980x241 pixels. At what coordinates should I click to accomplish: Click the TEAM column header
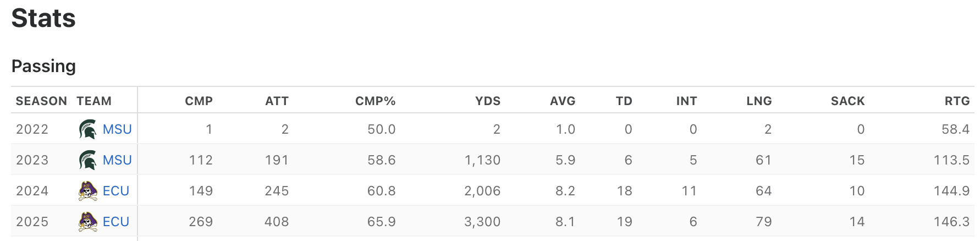point(94,101)
